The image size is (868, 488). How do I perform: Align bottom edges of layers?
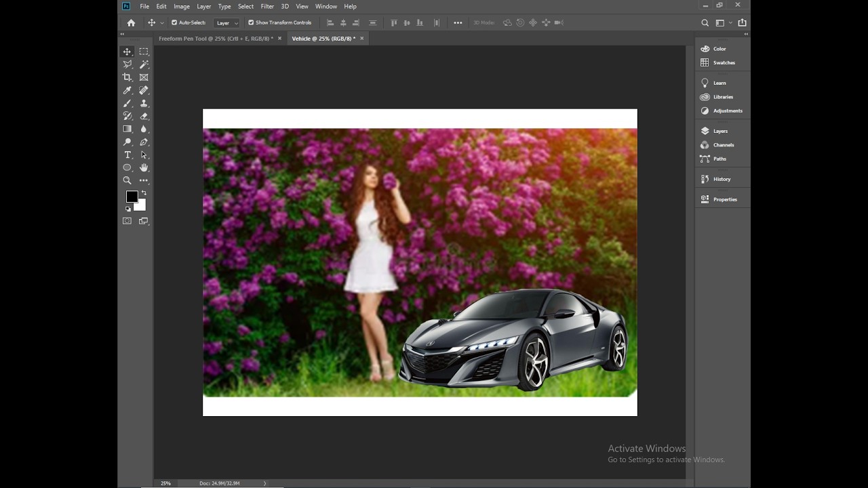(420, 22)
